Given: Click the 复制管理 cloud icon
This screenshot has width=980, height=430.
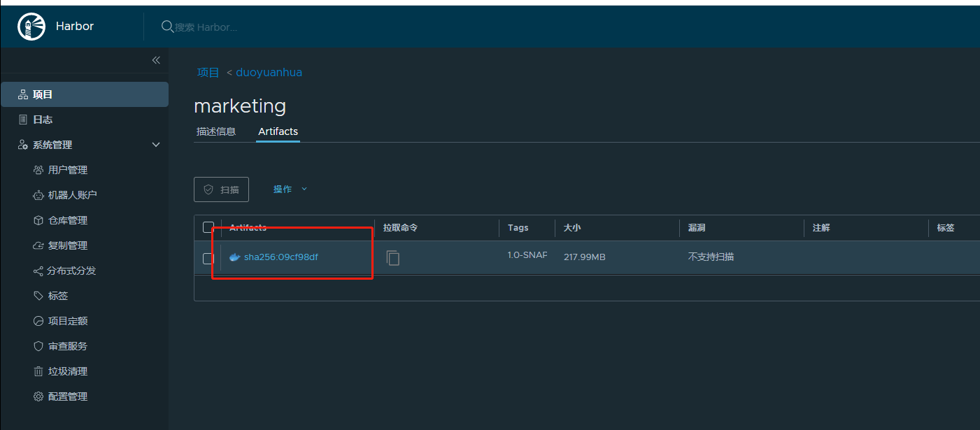Looking at the screenshot, I should point(38,245).
